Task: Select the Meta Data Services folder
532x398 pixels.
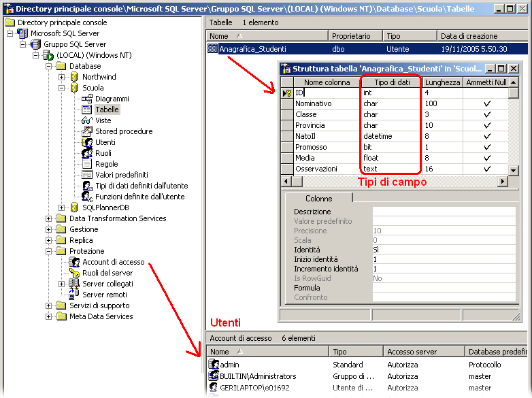Action: click(101, 316)
